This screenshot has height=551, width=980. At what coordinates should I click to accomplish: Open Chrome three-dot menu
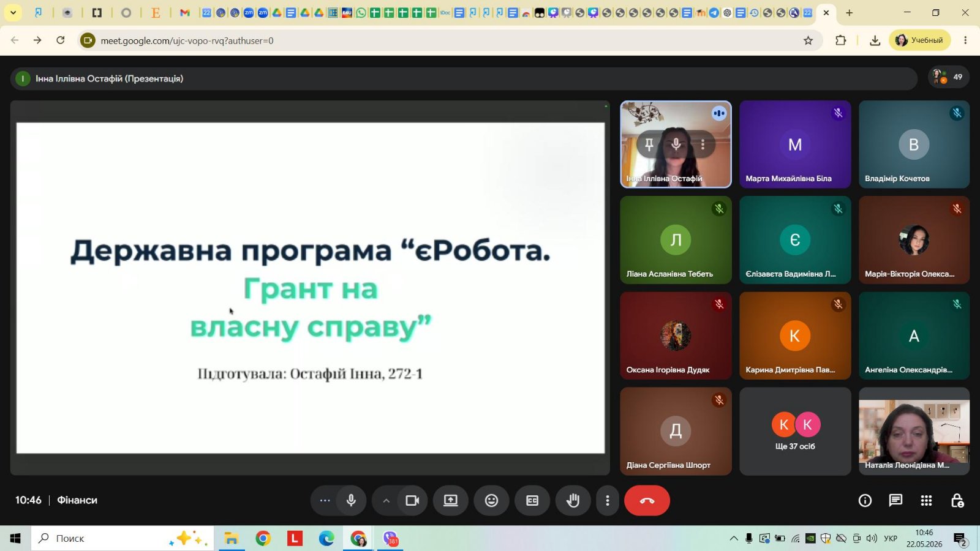click(965, 40)
